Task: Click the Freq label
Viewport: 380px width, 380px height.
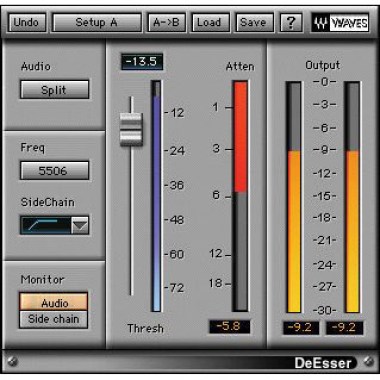Action: tap(32, 148)
